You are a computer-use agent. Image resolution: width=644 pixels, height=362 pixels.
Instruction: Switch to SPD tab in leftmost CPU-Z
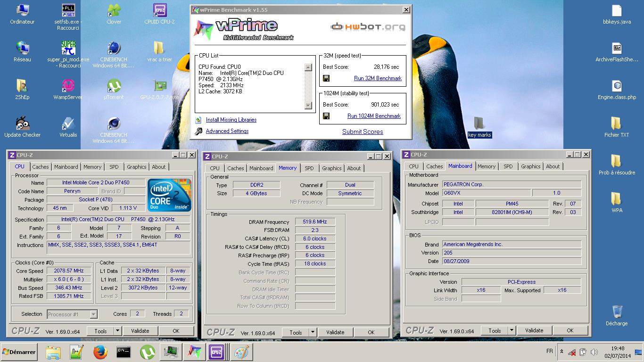114,167
